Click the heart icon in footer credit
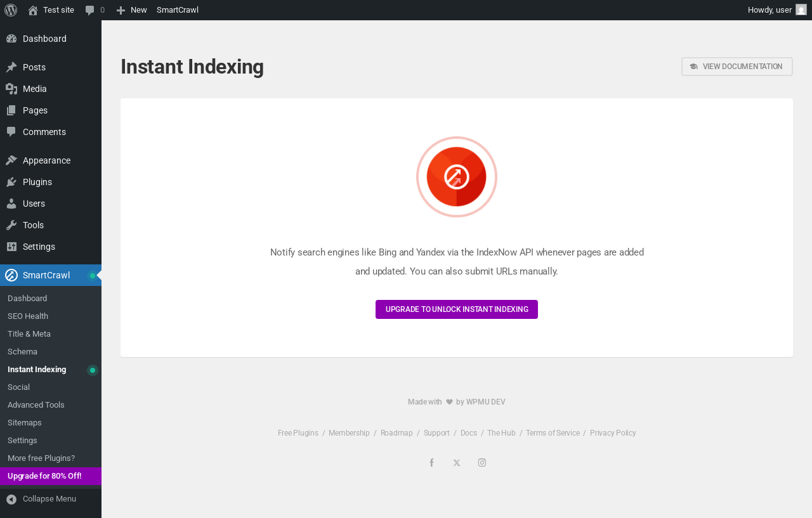The height and width of the screenshot is (518, 812). point(449,402)
